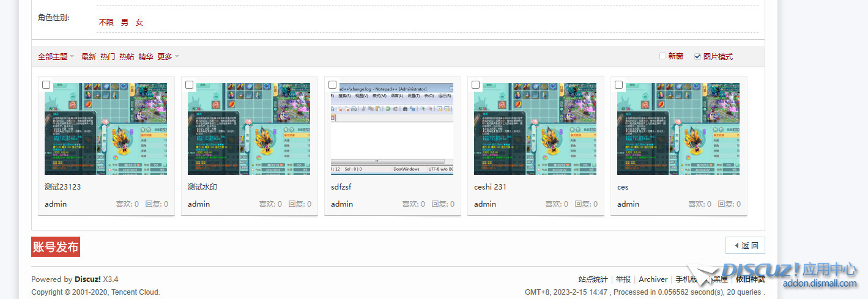Image resolution: width=868 pixels, height=299 pixels.
Task: Enable the 新窗 checkbox
Action: pos(662,56)
